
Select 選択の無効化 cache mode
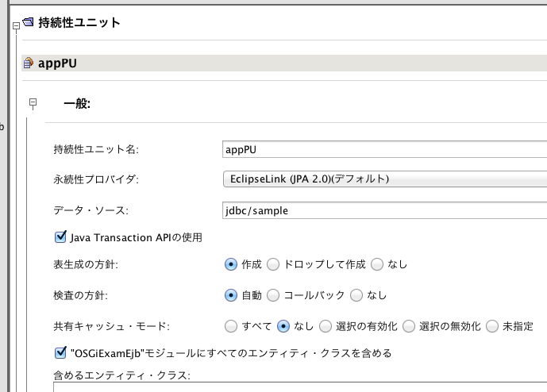point(409,326)
